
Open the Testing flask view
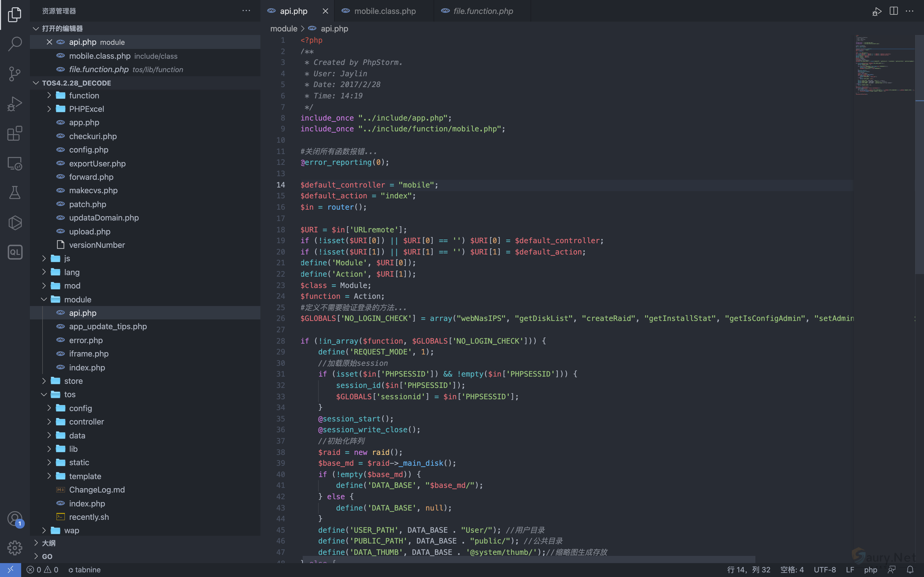(14, 193)
